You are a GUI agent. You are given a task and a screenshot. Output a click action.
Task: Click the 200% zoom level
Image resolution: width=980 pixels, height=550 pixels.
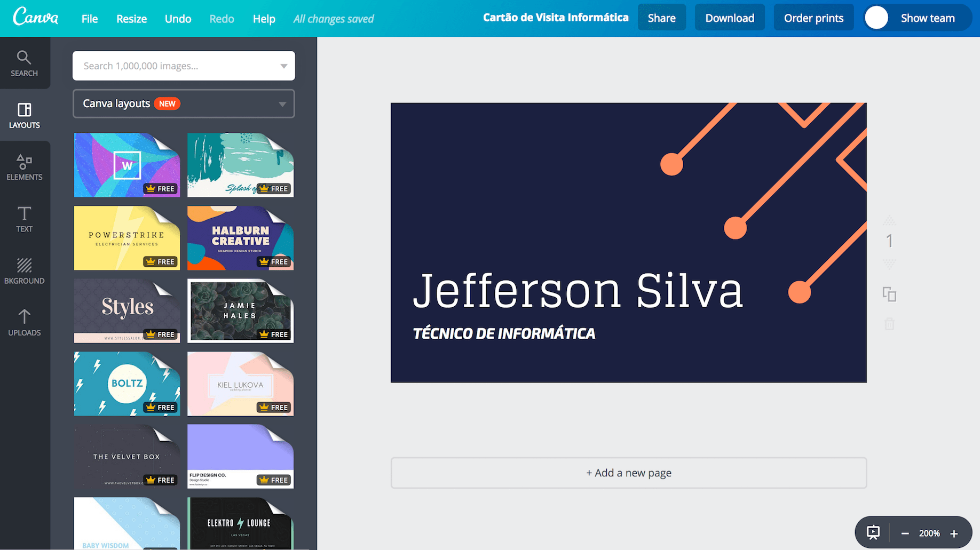tap(929, 533)
